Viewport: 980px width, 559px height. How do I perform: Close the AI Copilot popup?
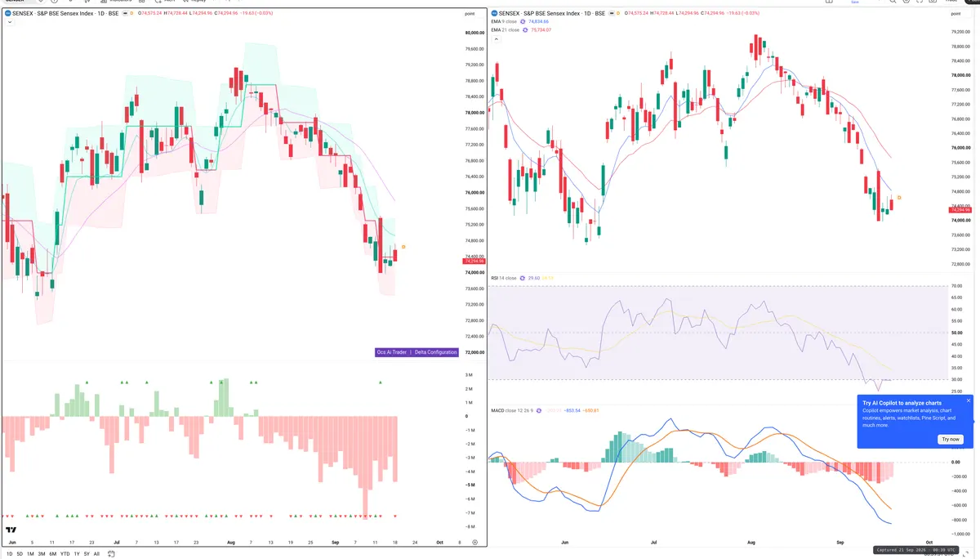pos(969,400)
